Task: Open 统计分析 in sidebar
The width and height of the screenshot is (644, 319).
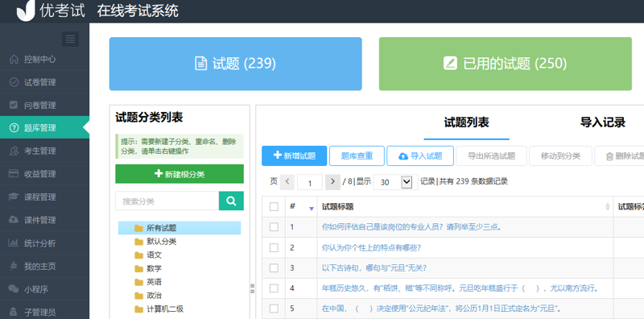Action: pos(44,243)
